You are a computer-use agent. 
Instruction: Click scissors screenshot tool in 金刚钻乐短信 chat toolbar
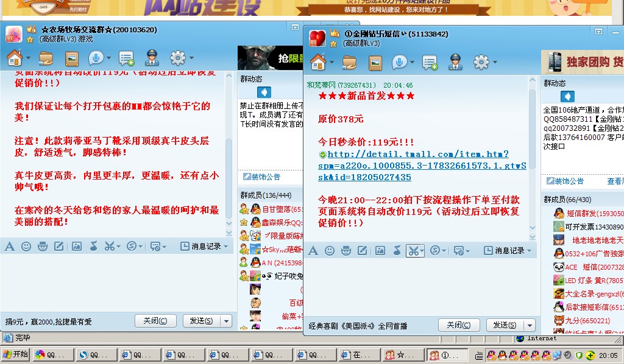[x=413, y=251]
